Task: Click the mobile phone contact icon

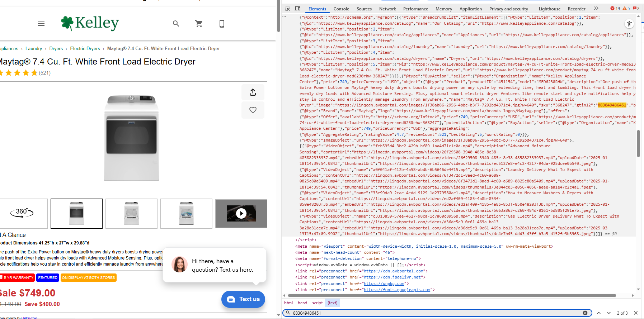Action: (x=222, y=24)
